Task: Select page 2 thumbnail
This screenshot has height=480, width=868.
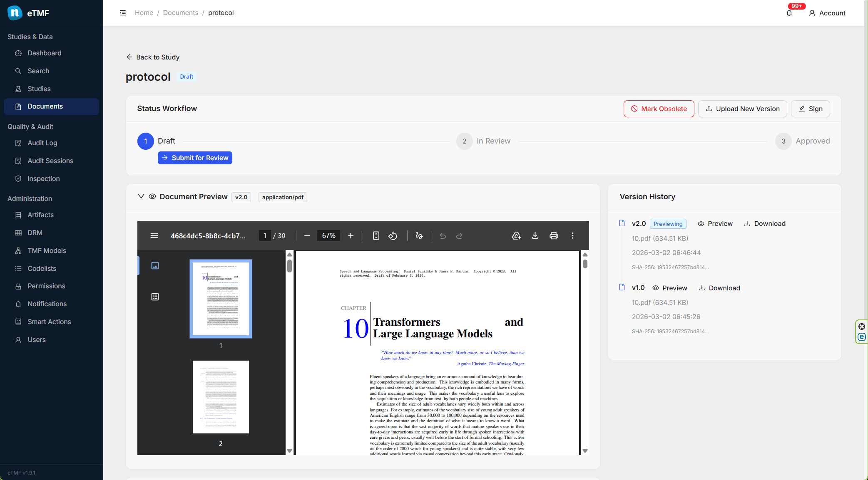Action: 221,397
